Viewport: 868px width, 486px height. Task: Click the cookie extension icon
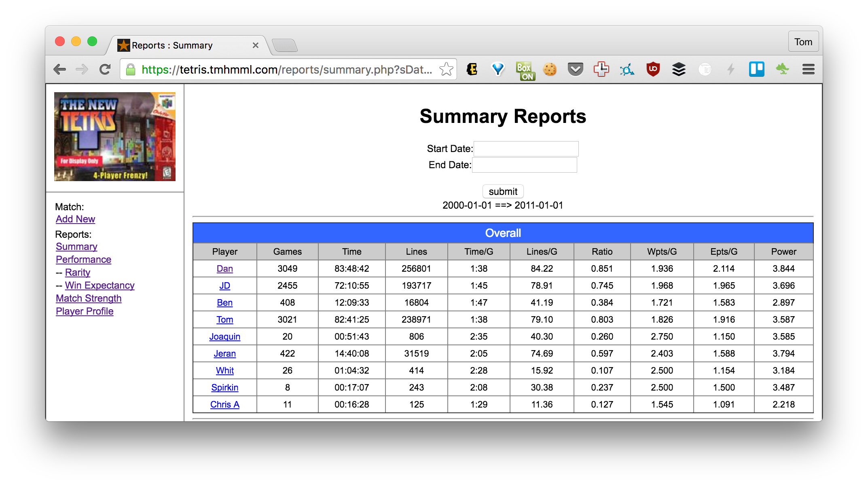550,70
